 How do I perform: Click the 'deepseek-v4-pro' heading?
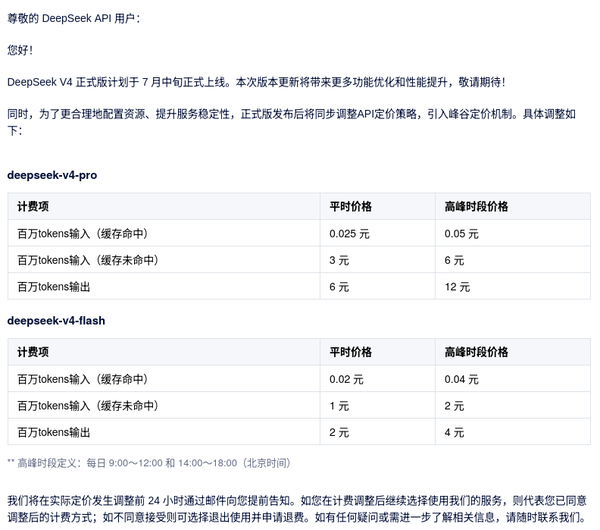52,175
